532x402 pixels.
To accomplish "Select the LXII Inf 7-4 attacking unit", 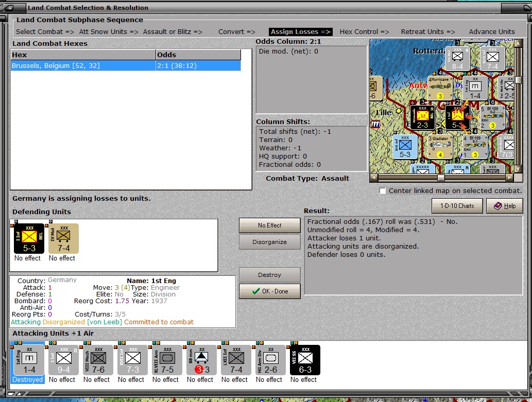I will pyautogui.click(x=236, y=360).
